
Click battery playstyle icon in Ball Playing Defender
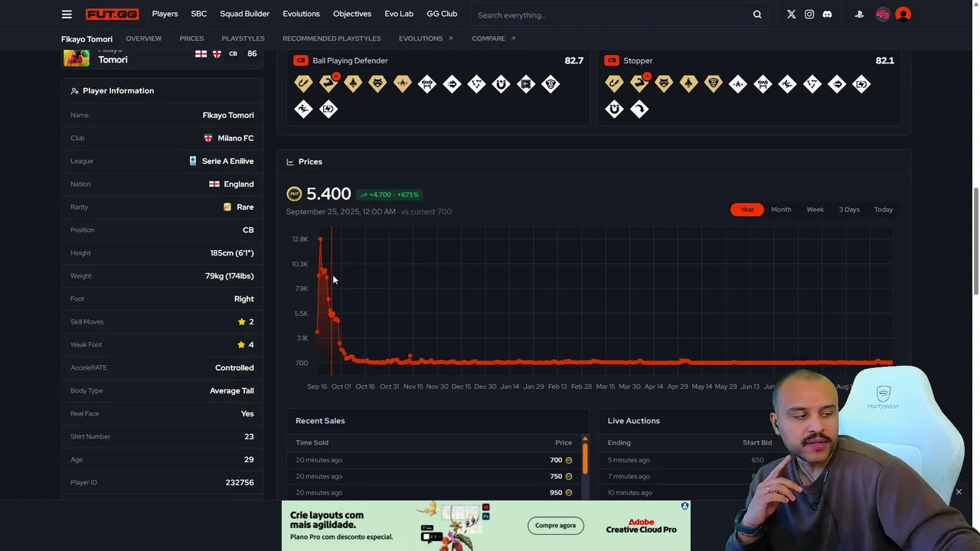point(328,109)
